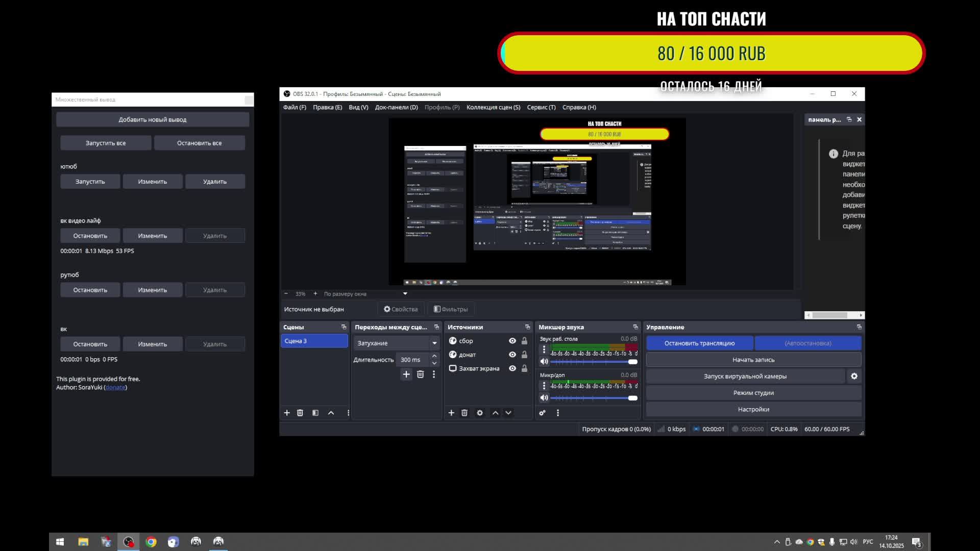
Task: Hide the Захват экрана source
Action: [512, 368]
